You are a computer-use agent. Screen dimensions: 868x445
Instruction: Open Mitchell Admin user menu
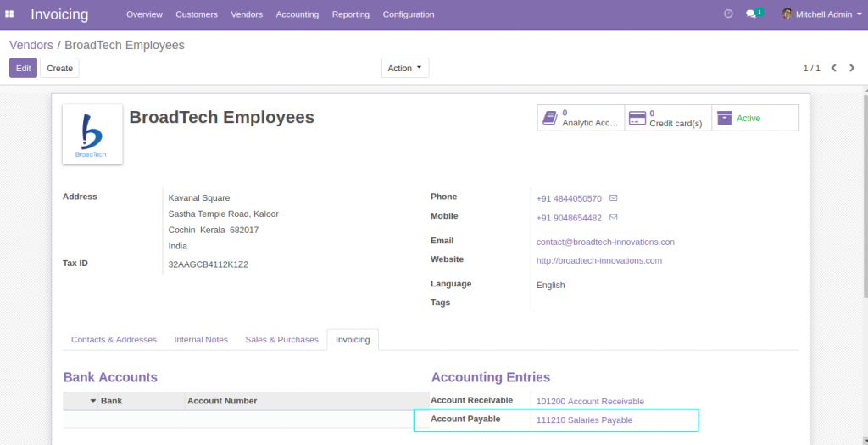(822, 14)
